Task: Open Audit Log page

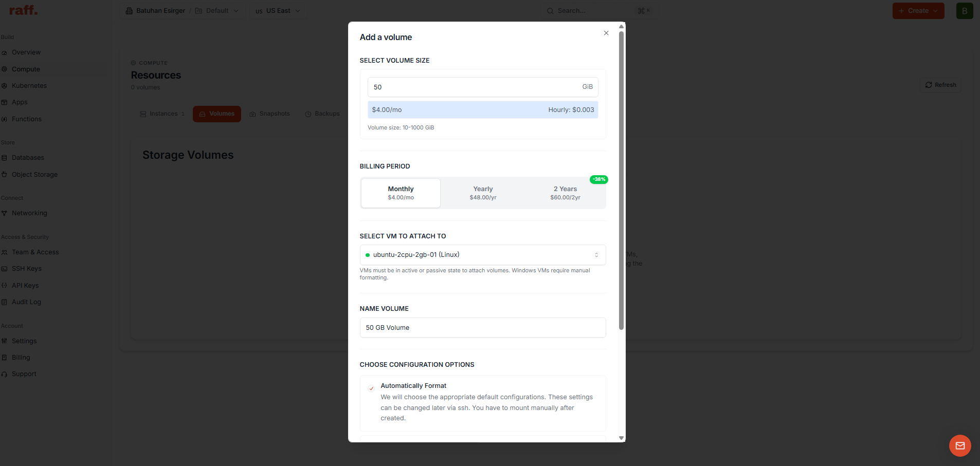Action: point(26,302)
